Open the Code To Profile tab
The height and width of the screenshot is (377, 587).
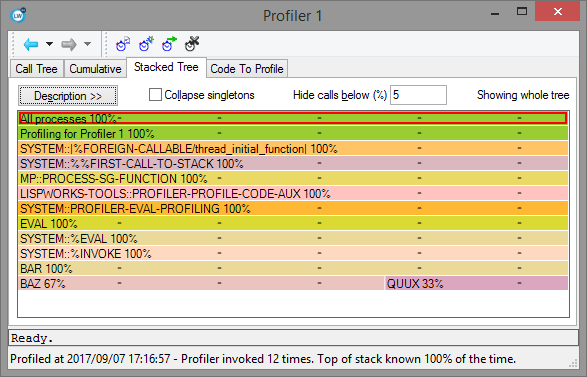247,69
